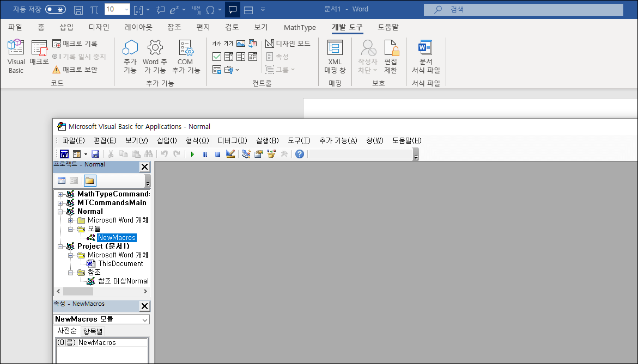Click the (이름) NewMacros property value field
Screen dimensions: 638x364
[112, 342]
